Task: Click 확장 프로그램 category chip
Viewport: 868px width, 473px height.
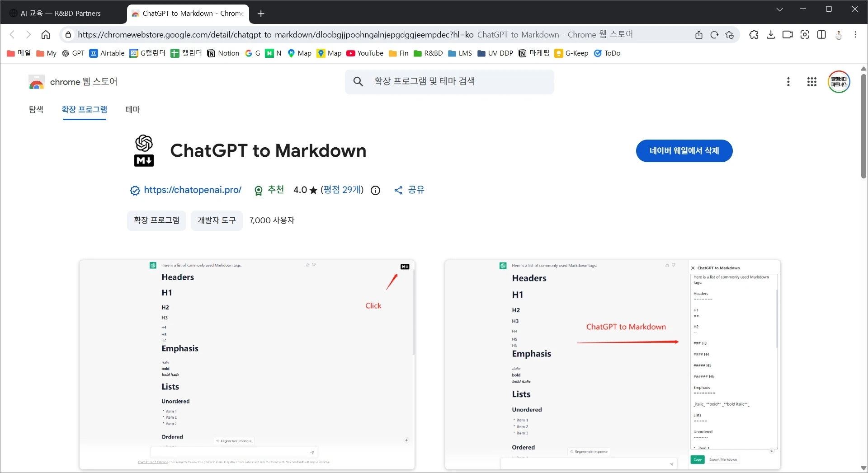Action: click(x=156, y=220)
